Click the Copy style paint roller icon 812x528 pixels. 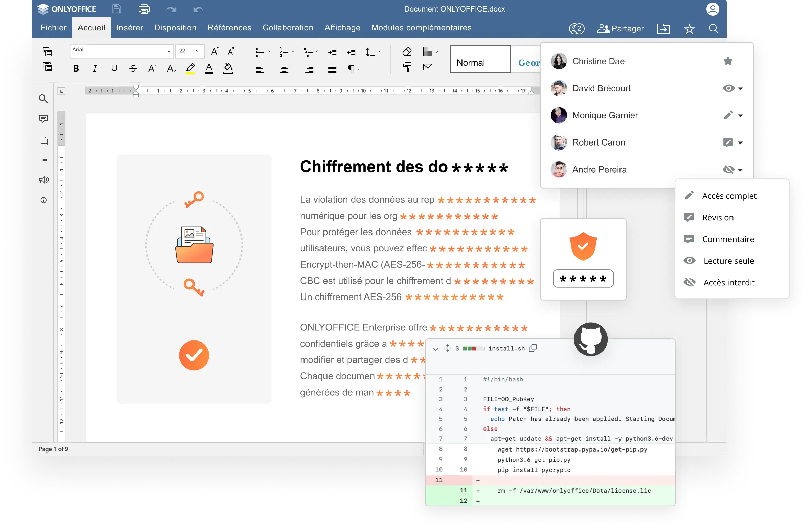point(407,67)
